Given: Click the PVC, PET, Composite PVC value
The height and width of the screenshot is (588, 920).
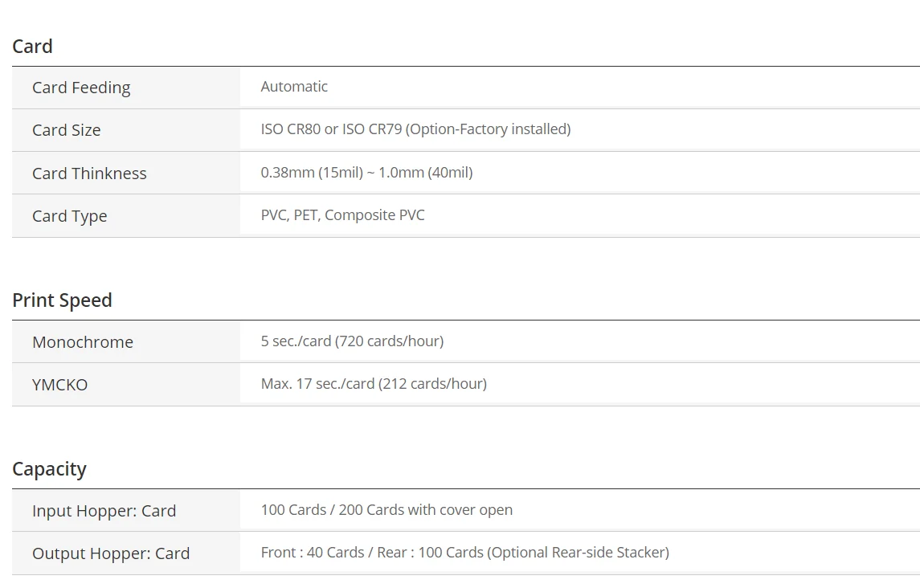Looking at the screenshot, I should 342,215.
